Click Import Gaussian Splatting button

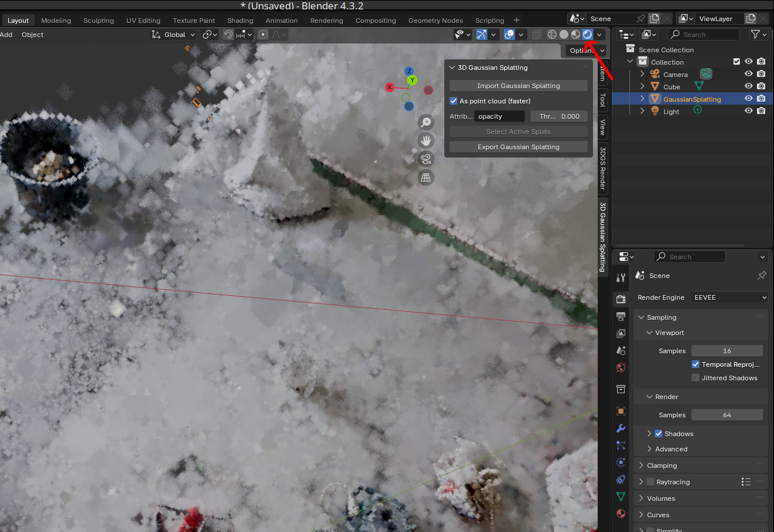click(x=518, y=86)
